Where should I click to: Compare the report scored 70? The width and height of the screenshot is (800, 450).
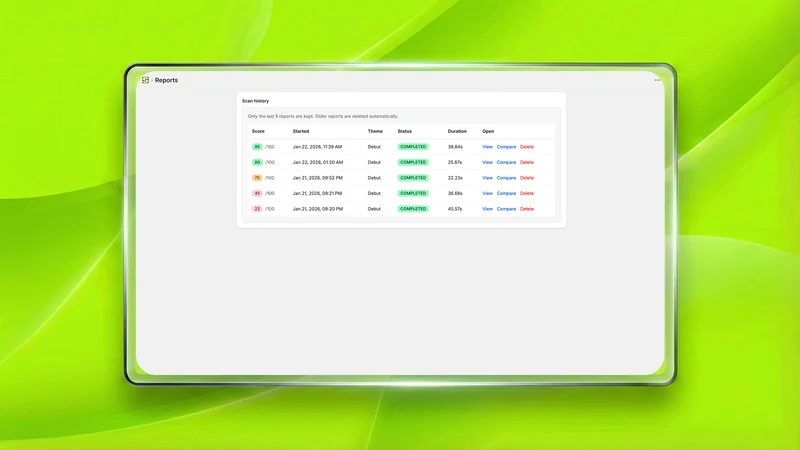click(506, 178)
